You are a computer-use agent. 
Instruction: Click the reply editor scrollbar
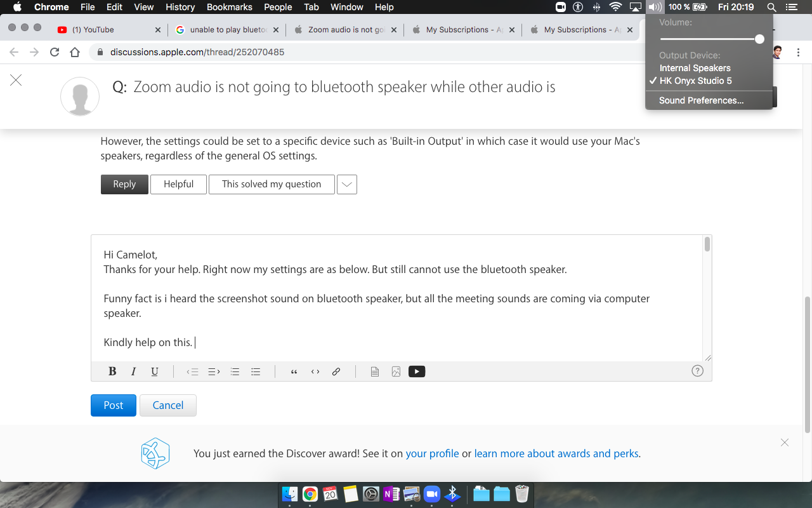[x=707, y=244]
